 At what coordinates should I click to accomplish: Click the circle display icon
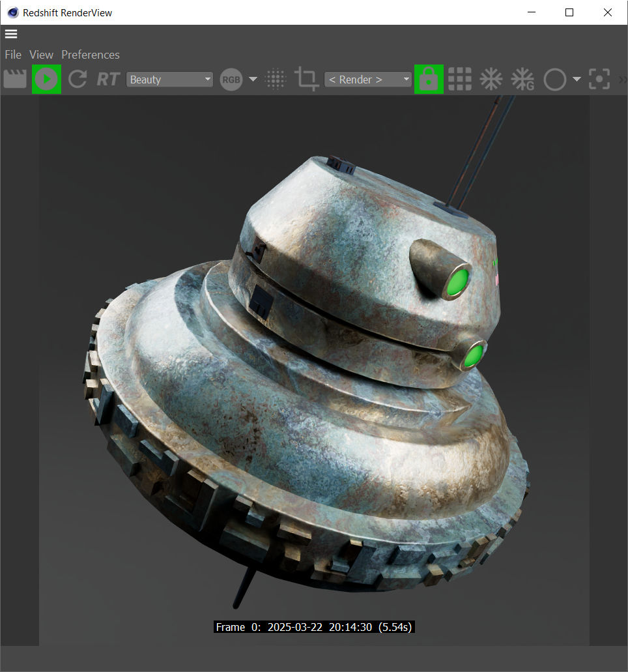click(555, 80)
